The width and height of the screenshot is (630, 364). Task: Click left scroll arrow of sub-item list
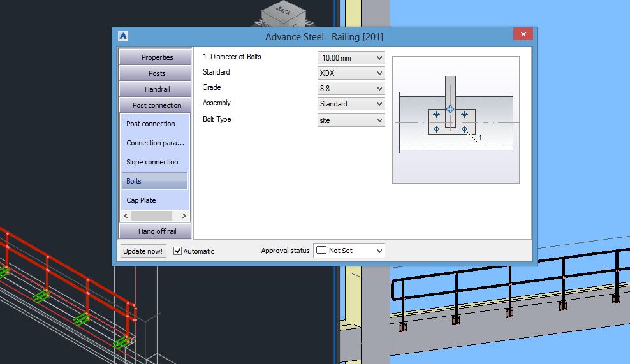[126, 215]
